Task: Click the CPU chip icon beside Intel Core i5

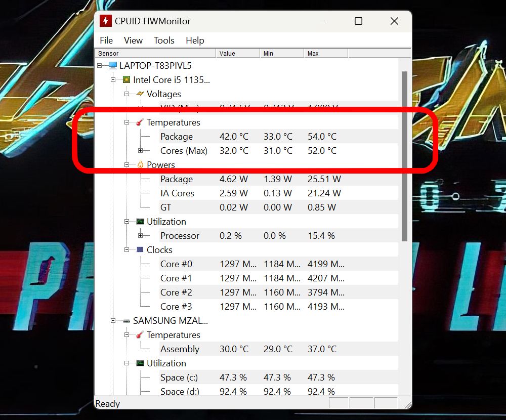Action: click(x=126, y=80)
